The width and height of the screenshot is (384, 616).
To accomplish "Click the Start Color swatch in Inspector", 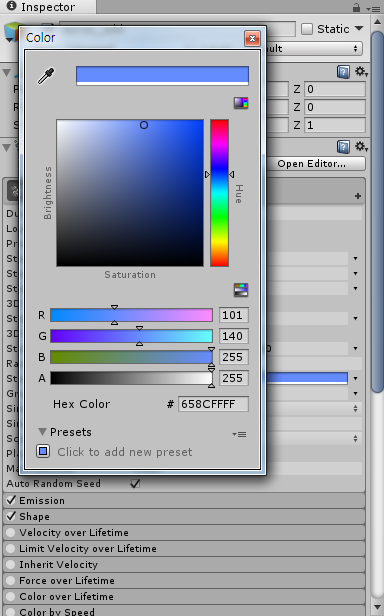I will (x=307, y=378).
